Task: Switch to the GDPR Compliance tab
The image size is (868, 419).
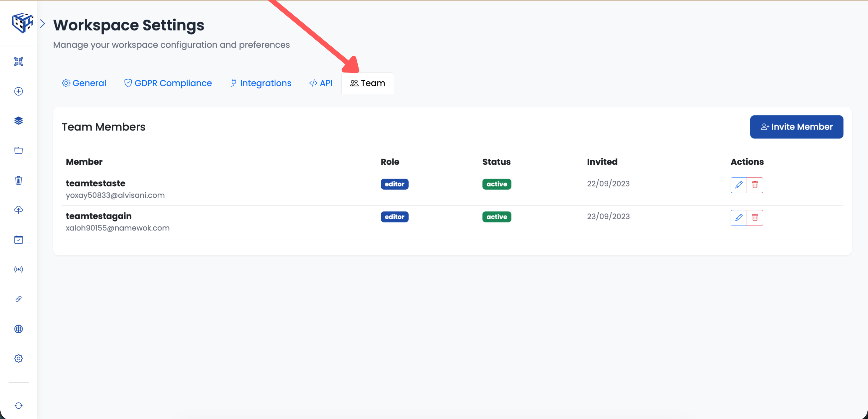Action: (168, 83)
